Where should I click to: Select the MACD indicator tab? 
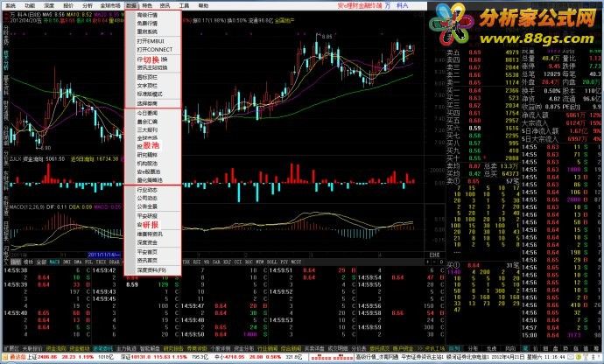point(54,262)
